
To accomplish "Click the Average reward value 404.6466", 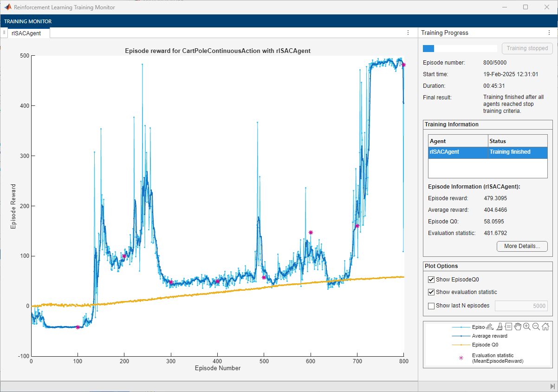I will click(x=495, y=210).
